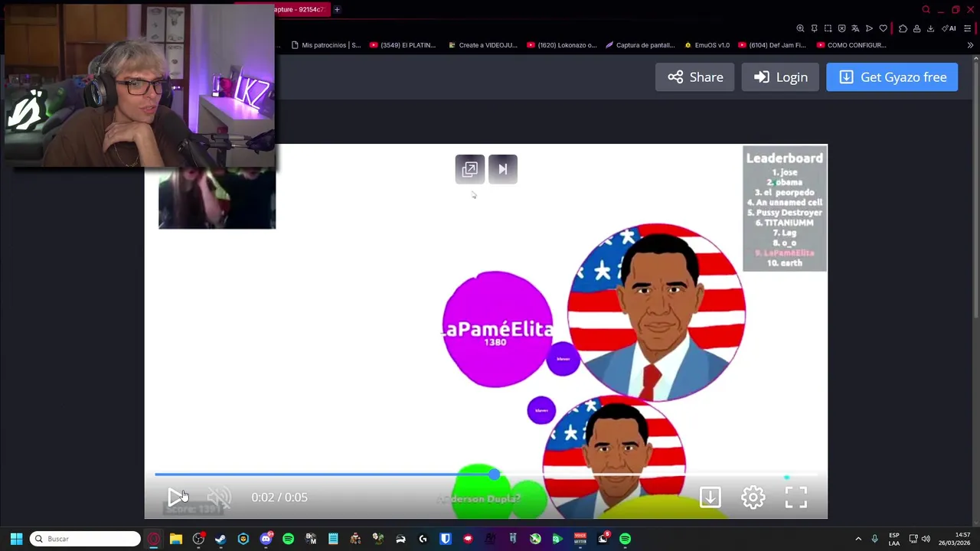Click the skip-to-next video icon
Viewport: 980px width, 551px height.
503,169
